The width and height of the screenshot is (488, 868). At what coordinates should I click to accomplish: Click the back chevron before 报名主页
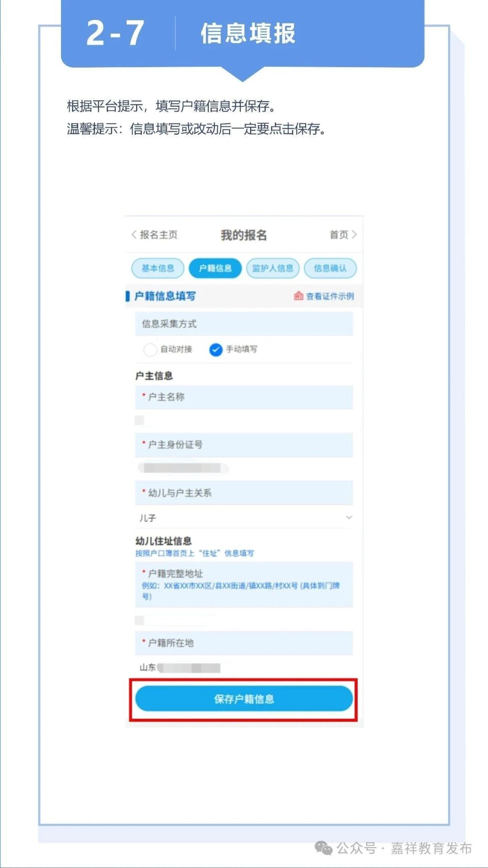click(134, 235)
